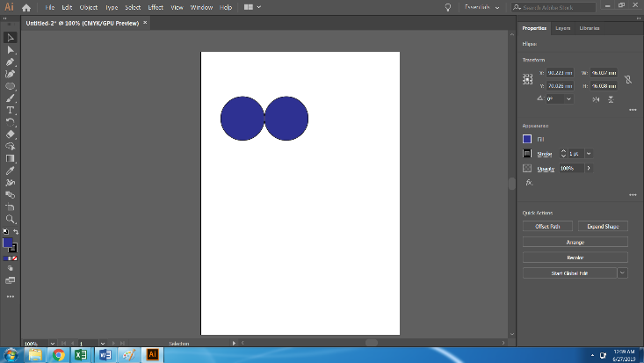Select the Zoom tool
The height and width of the screenshot is (363, 644).
click(x=11, y=219)
